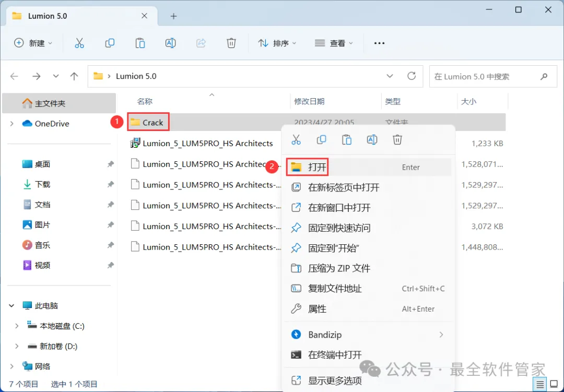Choose 固定到快速访问
The height and width of the screenshot is (392, 564).
[368, 228]
